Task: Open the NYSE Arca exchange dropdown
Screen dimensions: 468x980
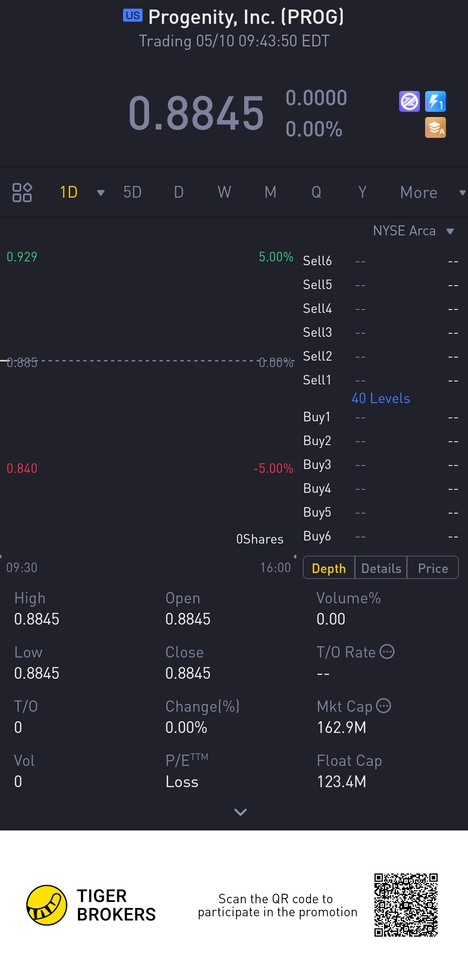Action: [x=413, y=231]
